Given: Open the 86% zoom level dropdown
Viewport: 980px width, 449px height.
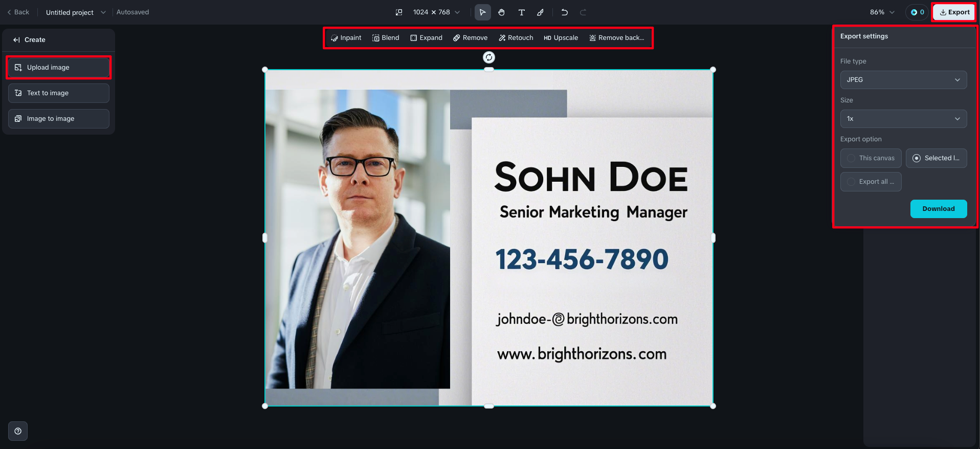Looking at the screenshot, I should pyautogui.click(x=882, y=12).
